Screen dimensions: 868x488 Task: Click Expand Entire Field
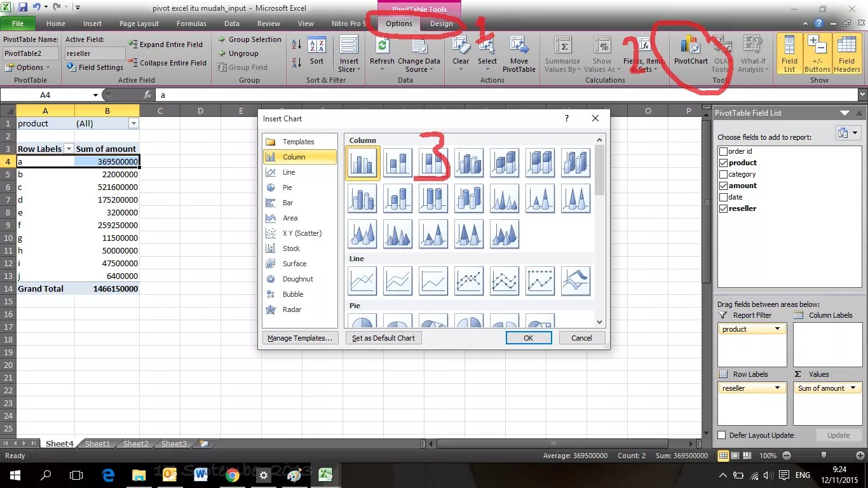[x=166, y=44]
